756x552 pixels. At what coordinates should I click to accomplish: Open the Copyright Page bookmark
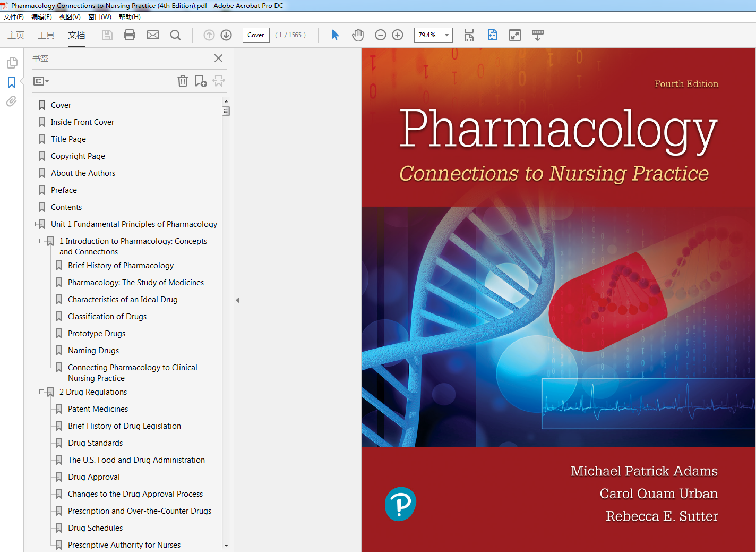click(78, 156)
